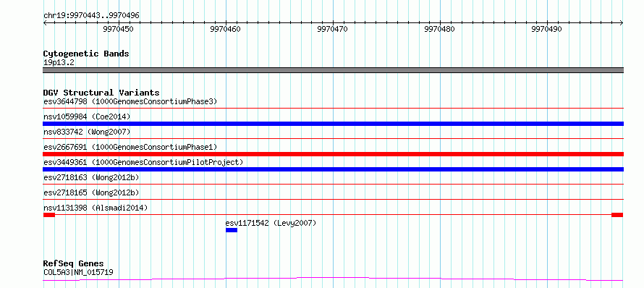644x288 pixels.
Task: Open the nsv1131398 (Alsmadi2014) variant label
Action: click(x=96, y=208)
